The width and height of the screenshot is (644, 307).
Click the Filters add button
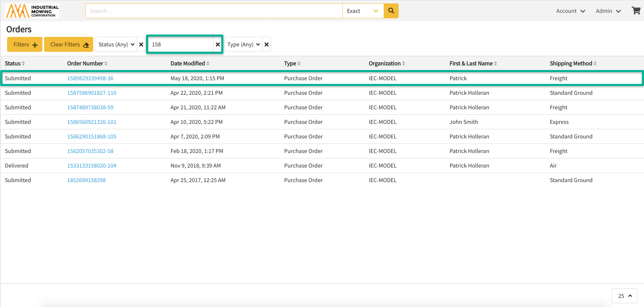point(25,44)
